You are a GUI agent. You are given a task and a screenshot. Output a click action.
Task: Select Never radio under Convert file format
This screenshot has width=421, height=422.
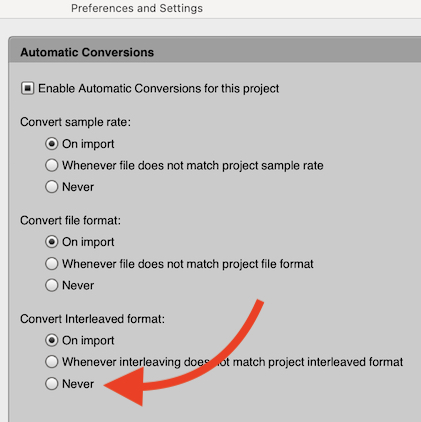pos(52,285)
